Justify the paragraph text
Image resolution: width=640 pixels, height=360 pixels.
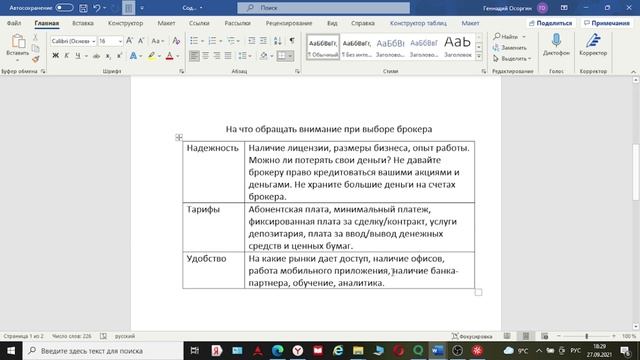point(228,56)
